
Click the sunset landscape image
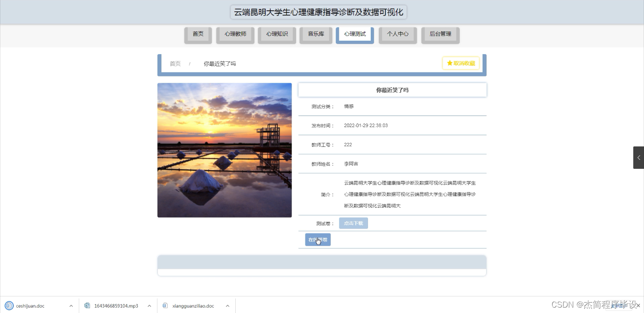pyautogui.click(x=225, y=150)
